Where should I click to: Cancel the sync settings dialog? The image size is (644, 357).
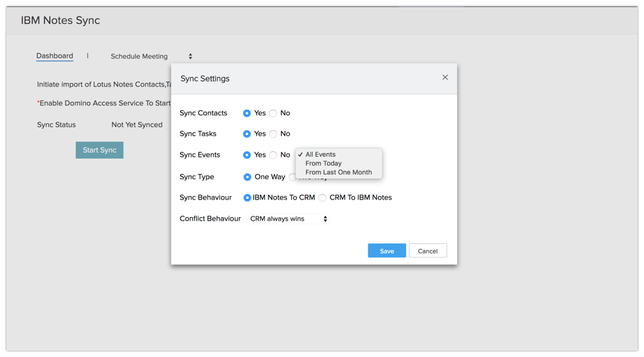(427, 251)
